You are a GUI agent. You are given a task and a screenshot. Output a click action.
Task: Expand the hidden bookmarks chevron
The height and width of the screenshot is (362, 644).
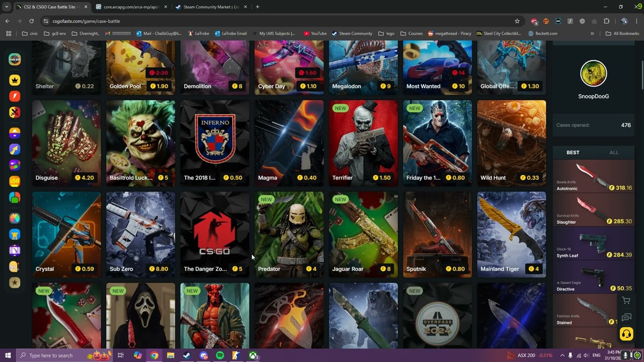click(x=592, y=34)
